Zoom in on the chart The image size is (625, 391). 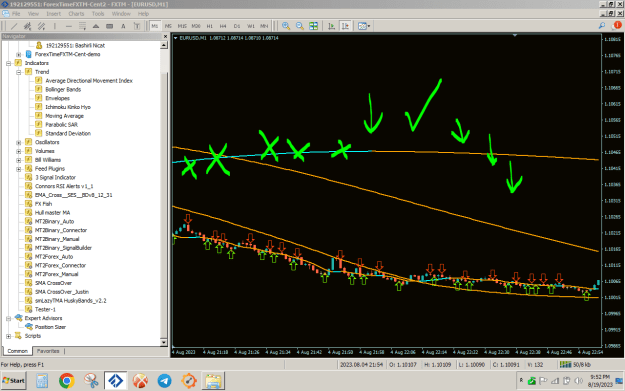(286, 26)
